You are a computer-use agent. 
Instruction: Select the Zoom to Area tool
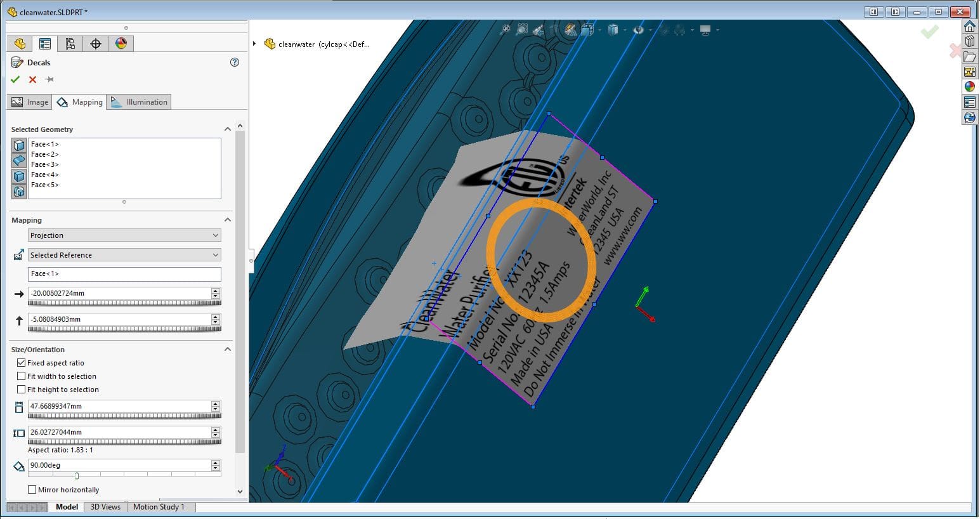(x=521, y=30)
